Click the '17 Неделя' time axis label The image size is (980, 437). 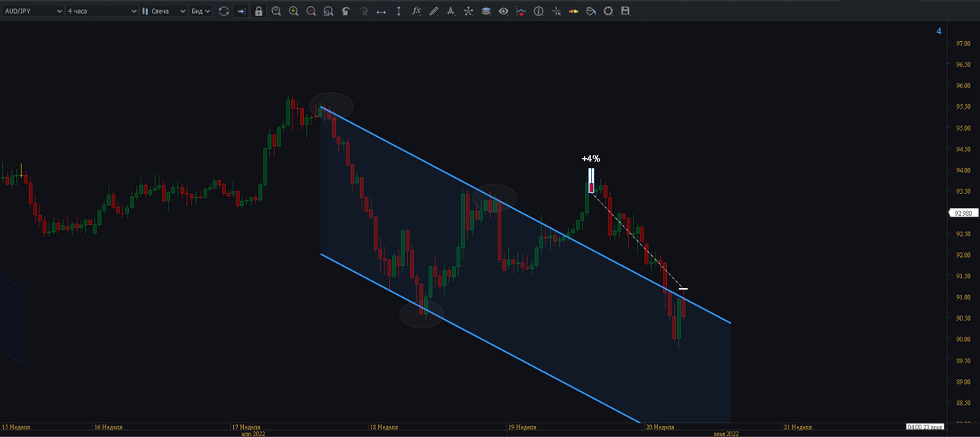pyautogui.click(x=245, y=427)
